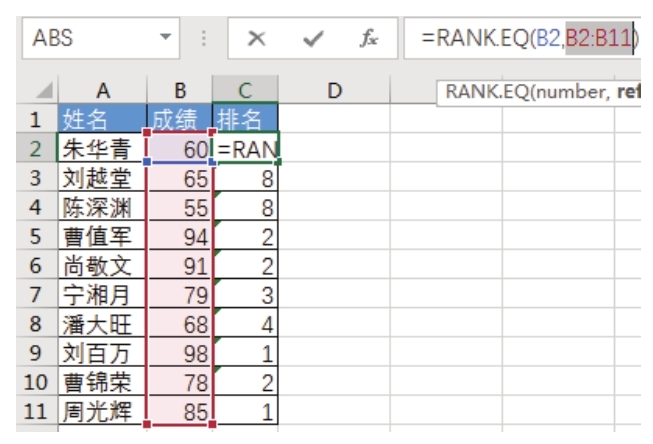The height and width of the screenshot is (444, 653).
Task: Click the 姓名 header cell
Action: pyautogui.click(x=102, y=121)
